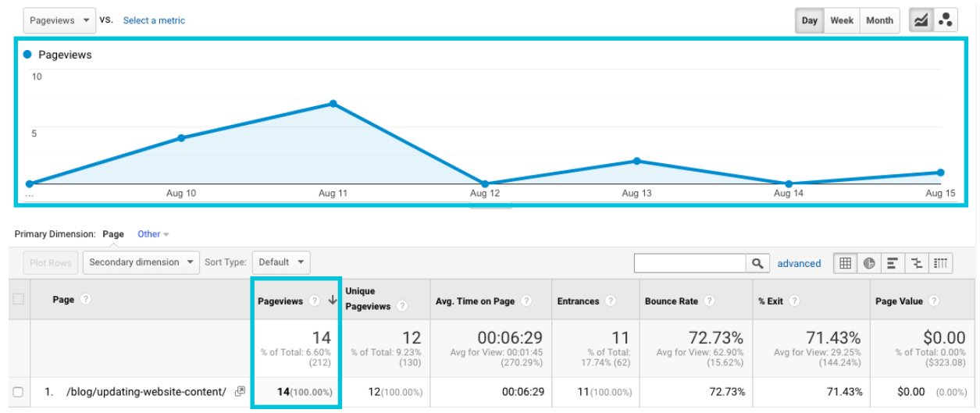Tick checkbox for /blog/updating-website-content/ row
This screenshot has height=413, width=980.
pos(18,392)
